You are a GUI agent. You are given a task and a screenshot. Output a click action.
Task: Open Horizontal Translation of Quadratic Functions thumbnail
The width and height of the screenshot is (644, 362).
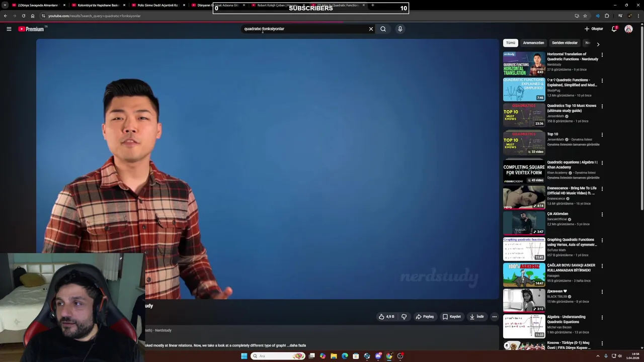coord(524,63)
